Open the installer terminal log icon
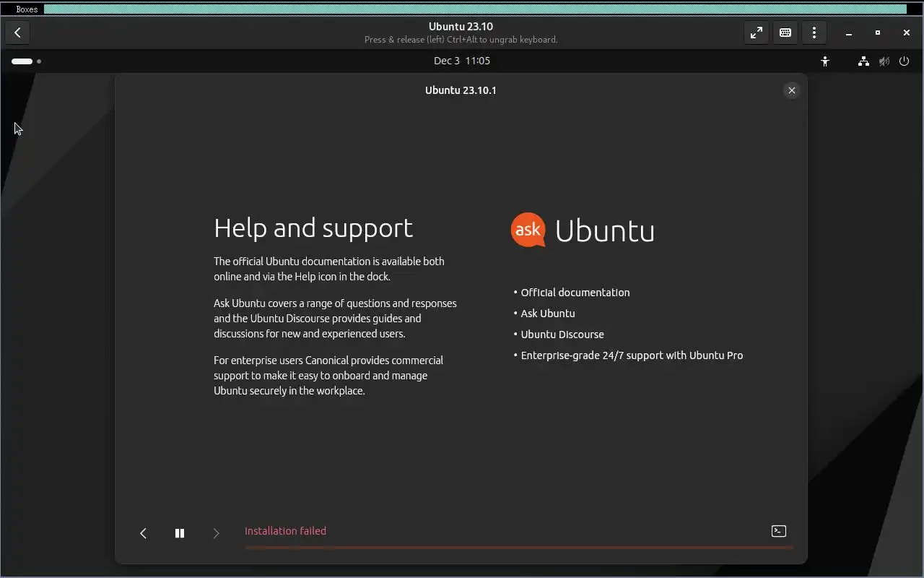The height and width of the screenshot is (578, 924). pyautogui.click(x=779, y=531)
